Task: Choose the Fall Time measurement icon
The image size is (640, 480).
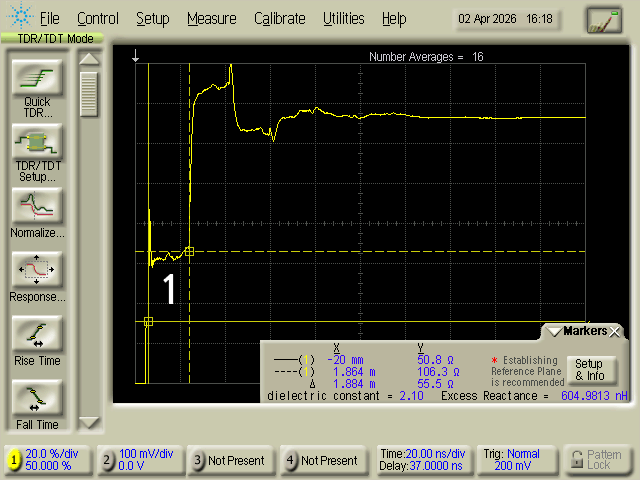Action: (37, 398)
